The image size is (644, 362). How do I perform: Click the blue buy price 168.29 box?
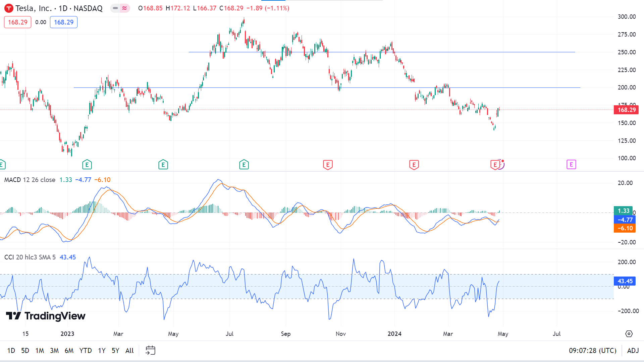pyautogui.click(x=64, y=22)
